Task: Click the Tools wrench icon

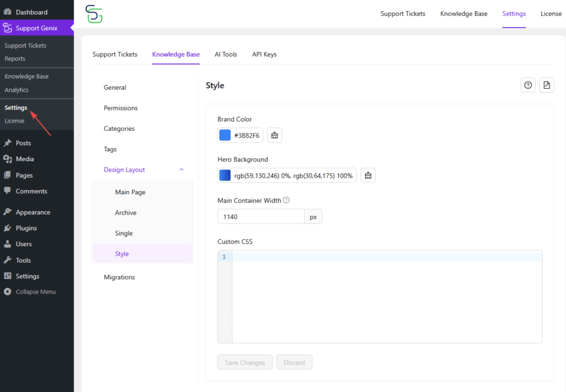Action: point(8,260)
